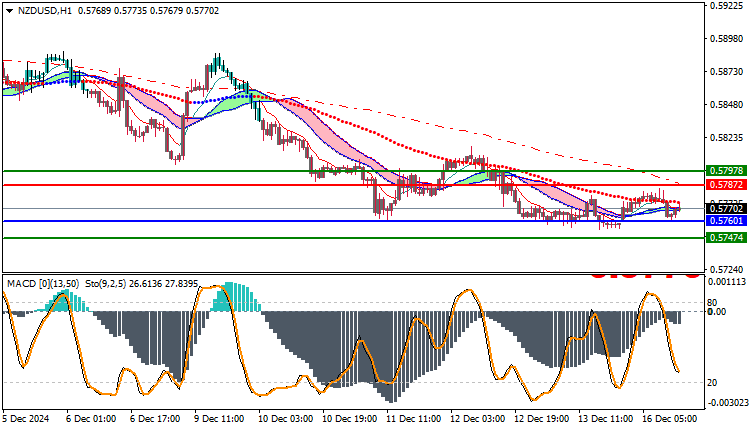
Task: Click the 13 Dec 11:00 time label
Action: (606, 419)
